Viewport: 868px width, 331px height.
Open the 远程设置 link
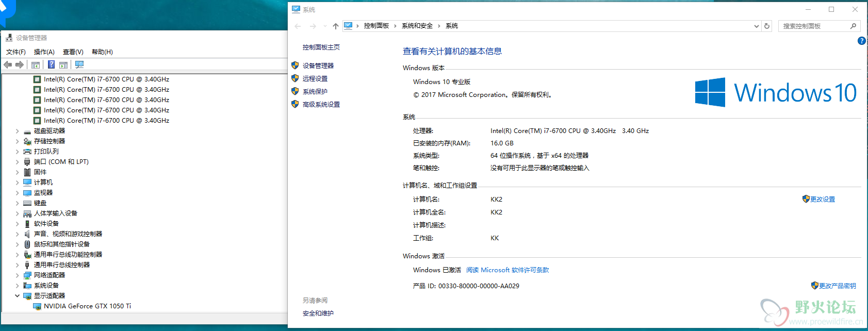point(315,78)
